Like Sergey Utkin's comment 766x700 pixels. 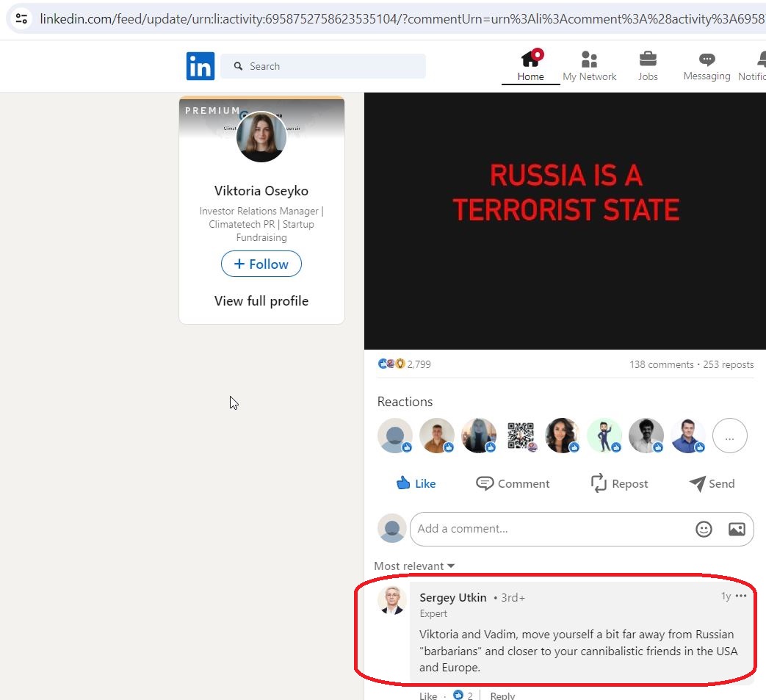(x=428, y=696)
